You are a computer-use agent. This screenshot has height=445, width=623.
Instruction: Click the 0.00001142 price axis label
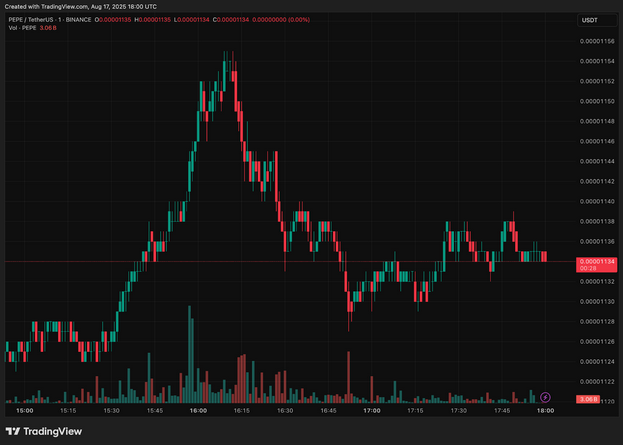[x=597, y=182]
